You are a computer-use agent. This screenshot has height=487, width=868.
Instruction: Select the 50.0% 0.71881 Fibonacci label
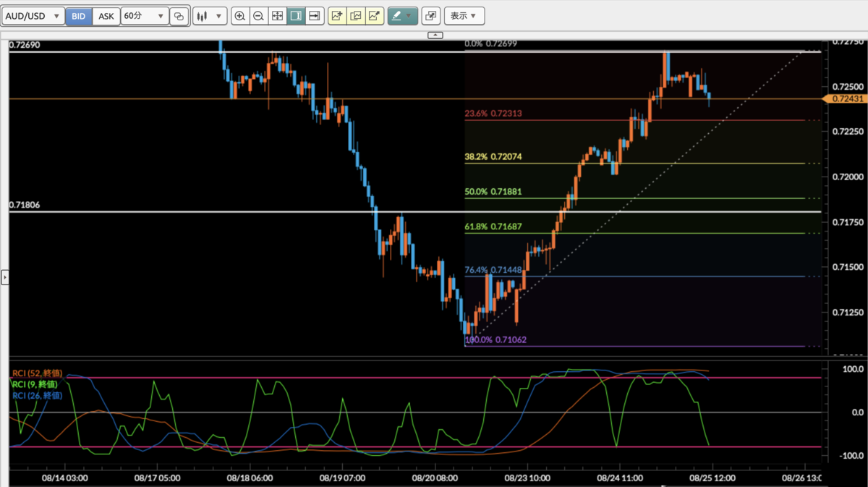(493, 192)
